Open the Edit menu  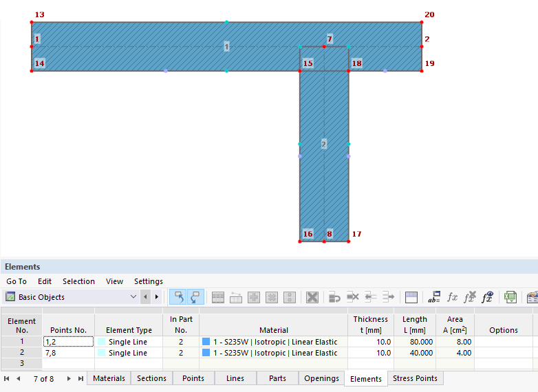coord(45,281)
